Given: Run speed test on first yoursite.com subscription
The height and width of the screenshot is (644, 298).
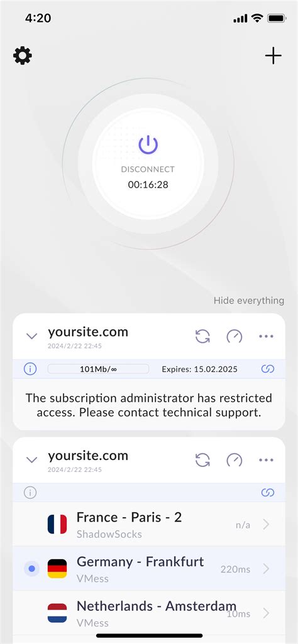Looking at the screenshot, I should 235,336.
